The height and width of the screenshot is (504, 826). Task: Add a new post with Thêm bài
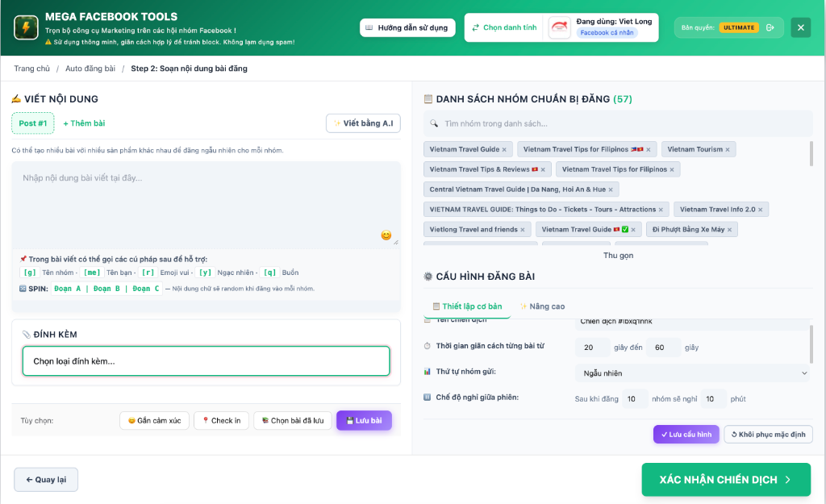tap(84, 123)
